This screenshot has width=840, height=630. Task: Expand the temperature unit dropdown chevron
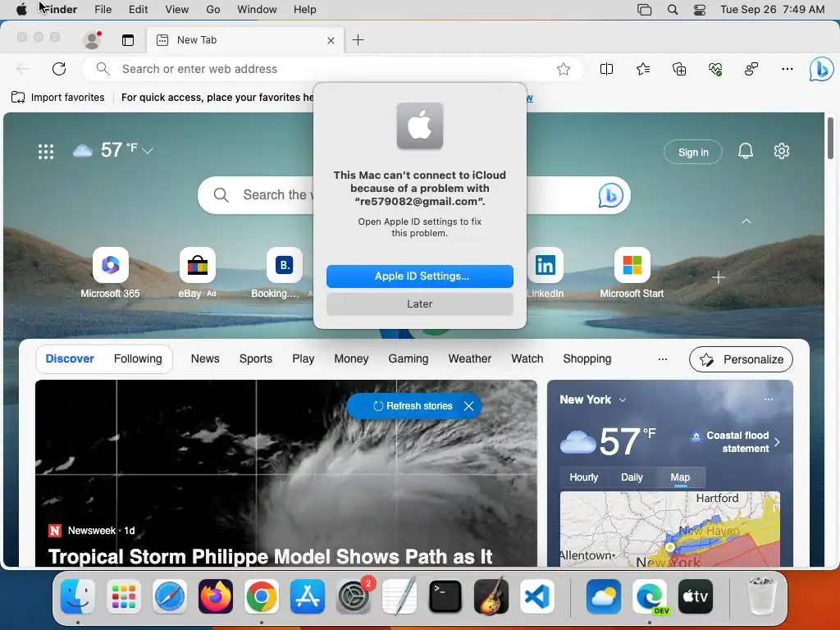point(148,151)
